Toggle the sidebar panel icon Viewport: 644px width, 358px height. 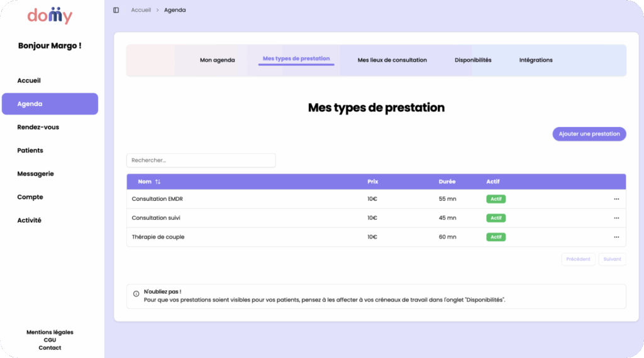[116, 10]
